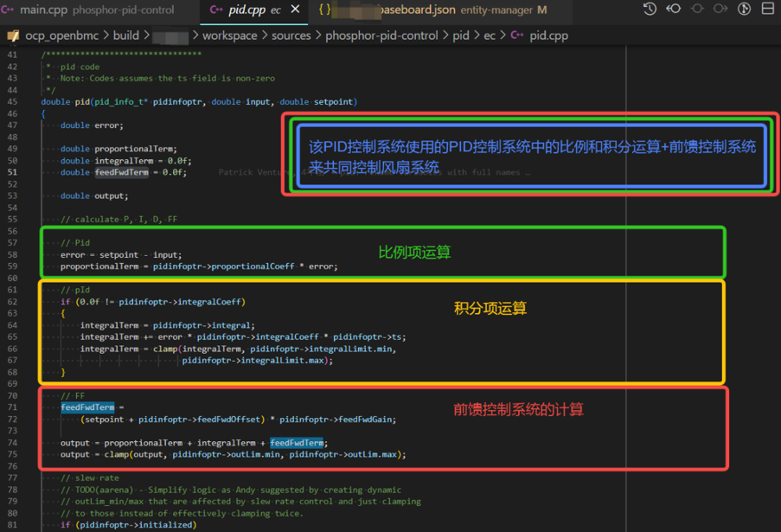
Task: Click the C++ icon on the main.cpp tab
Action: (8, 10)
